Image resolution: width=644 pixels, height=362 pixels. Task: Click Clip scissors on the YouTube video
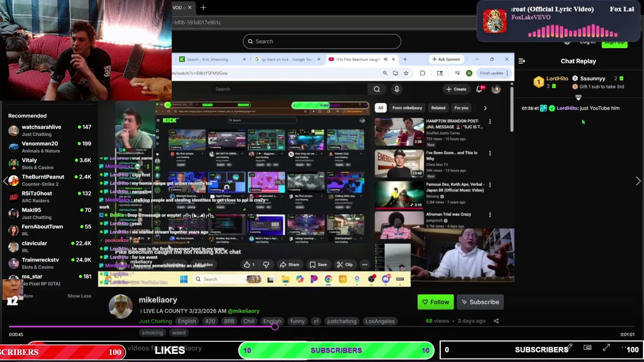click(345, 264)
